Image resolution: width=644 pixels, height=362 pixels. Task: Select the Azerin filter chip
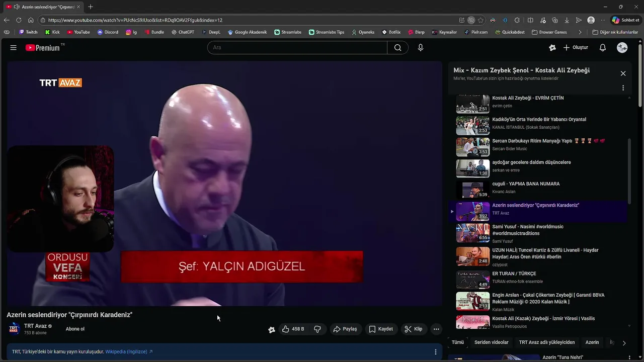pyautogui.click(x=592, y=342)
